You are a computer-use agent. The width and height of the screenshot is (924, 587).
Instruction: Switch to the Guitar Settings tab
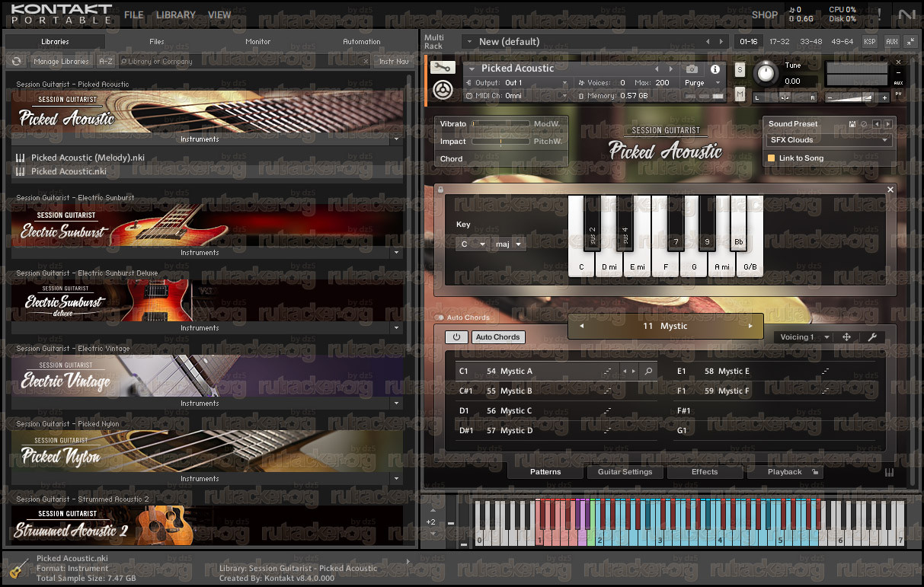[x=625, y=472]
